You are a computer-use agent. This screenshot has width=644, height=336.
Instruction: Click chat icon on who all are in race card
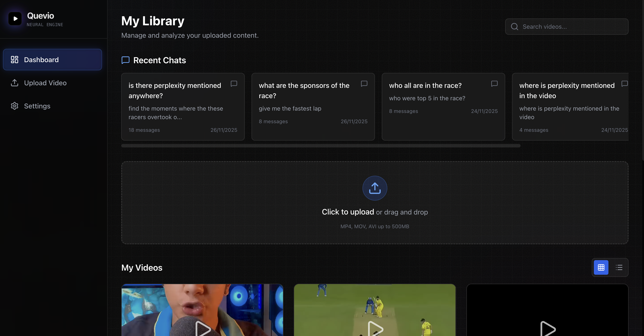click(494, 84)
